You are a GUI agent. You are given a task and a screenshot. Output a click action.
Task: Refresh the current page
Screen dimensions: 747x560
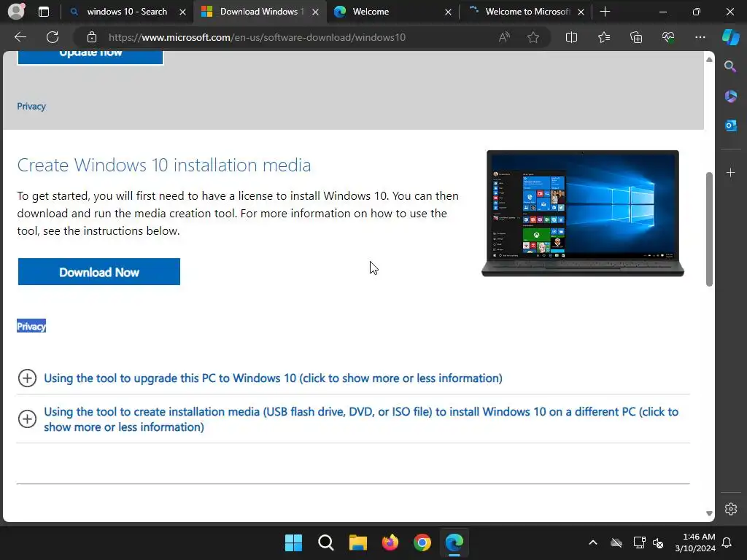[53, 37]
